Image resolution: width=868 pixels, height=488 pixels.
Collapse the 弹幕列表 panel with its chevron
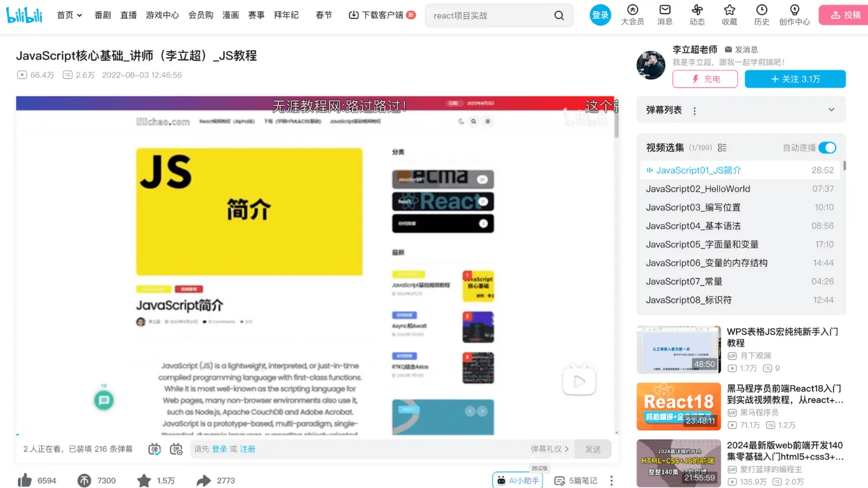[x=831, y=109]
